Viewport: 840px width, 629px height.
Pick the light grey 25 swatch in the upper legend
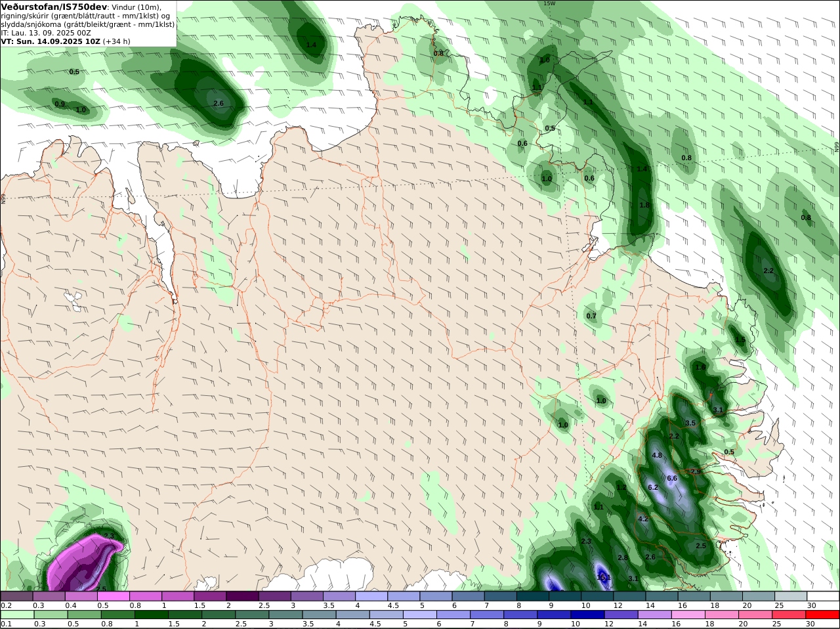pyautogui.click(x=791, y=596)
